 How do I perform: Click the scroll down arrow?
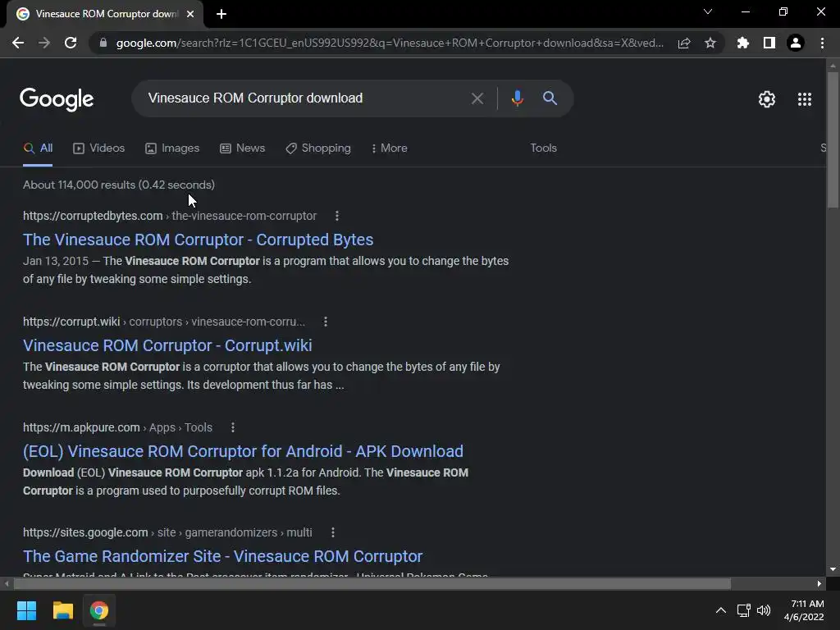coord(833,569)
